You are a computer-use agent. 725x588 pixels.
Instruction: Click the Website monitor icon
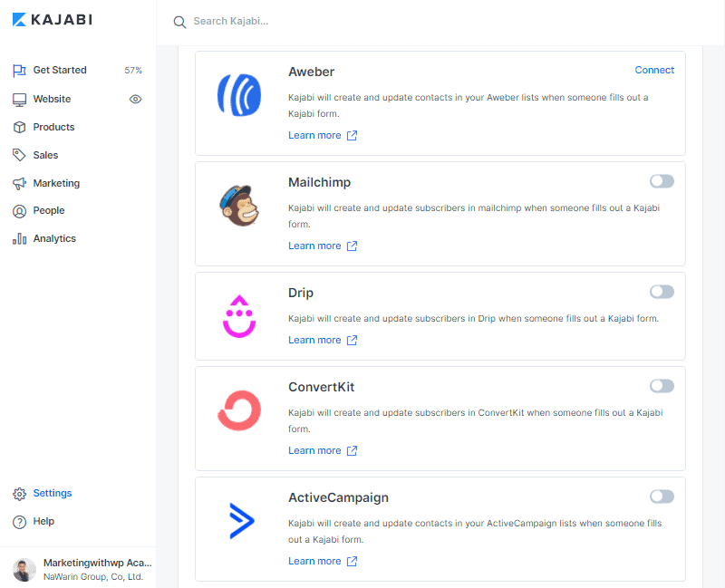(x=19, y=100)
